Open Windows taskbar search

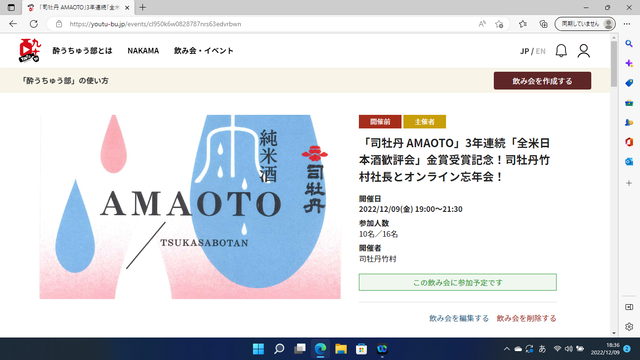(279, 349)
